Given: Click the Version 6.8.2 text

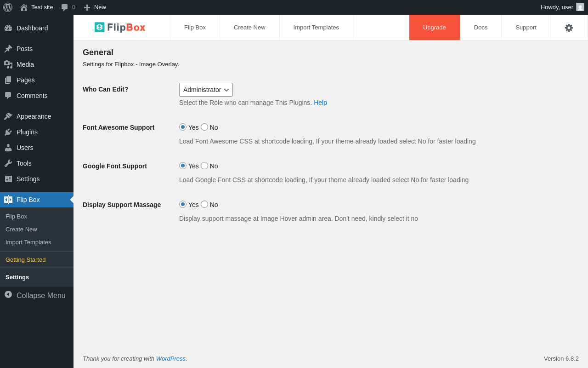Looking at the screenshot, I should click(561, 358).
